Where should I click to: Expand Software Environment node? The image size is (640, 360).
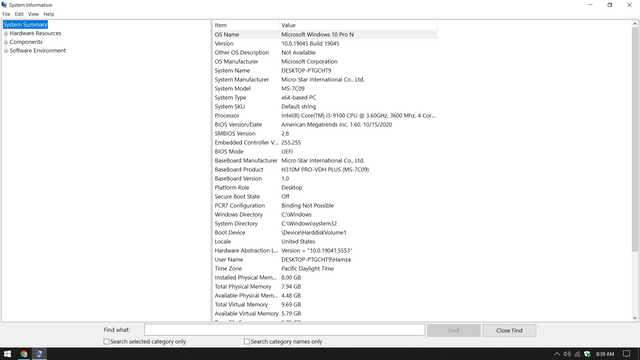pos(6,51)
